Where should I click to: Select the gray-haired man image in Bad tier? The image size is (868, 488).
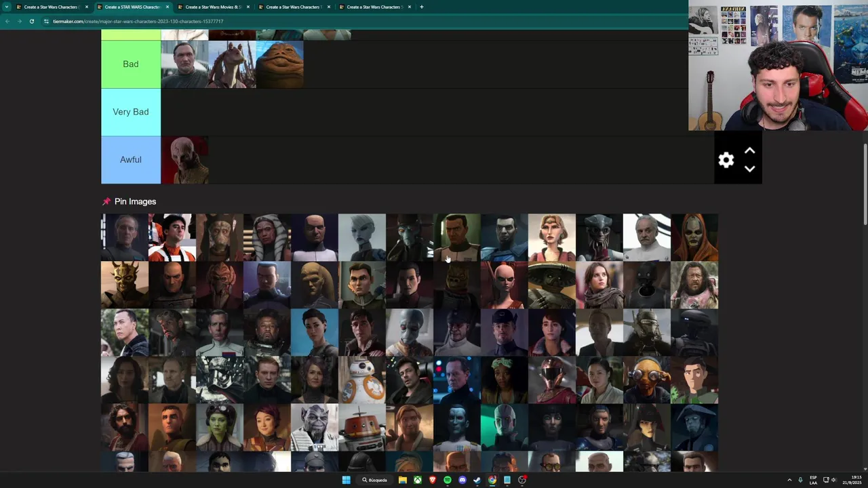[184, 64]
